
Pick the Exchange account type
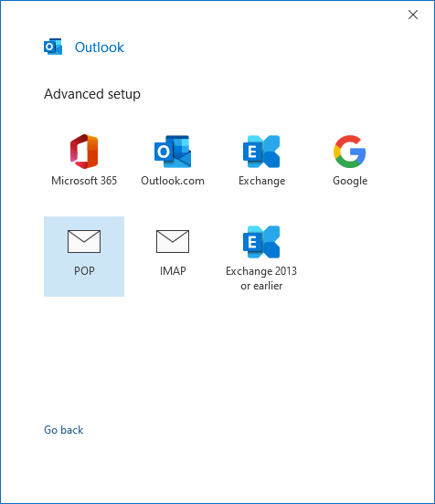[x=261, y=161]
